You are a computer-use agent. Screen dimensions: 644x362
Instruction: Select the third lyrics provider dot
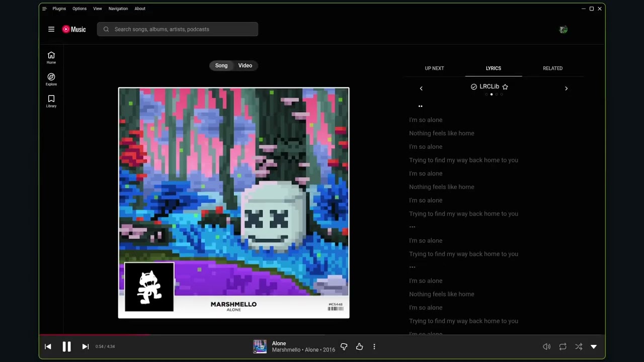(x=497, y=95)
